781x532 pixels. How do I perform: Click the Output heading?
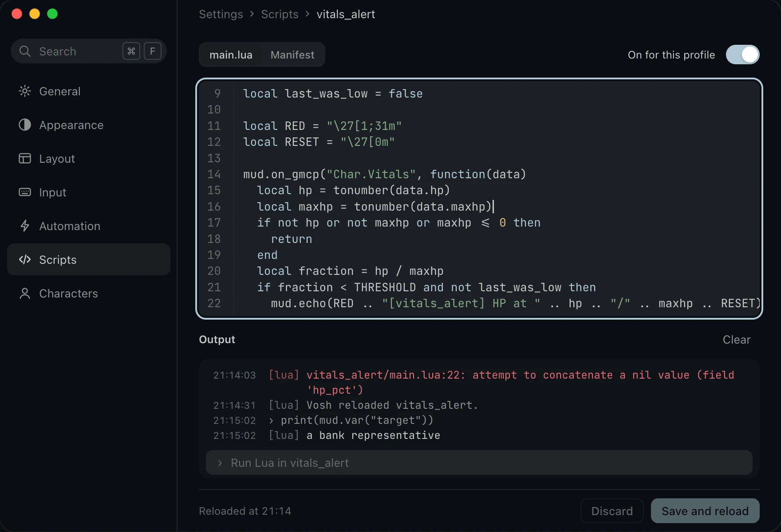click(x=217, y=340)
